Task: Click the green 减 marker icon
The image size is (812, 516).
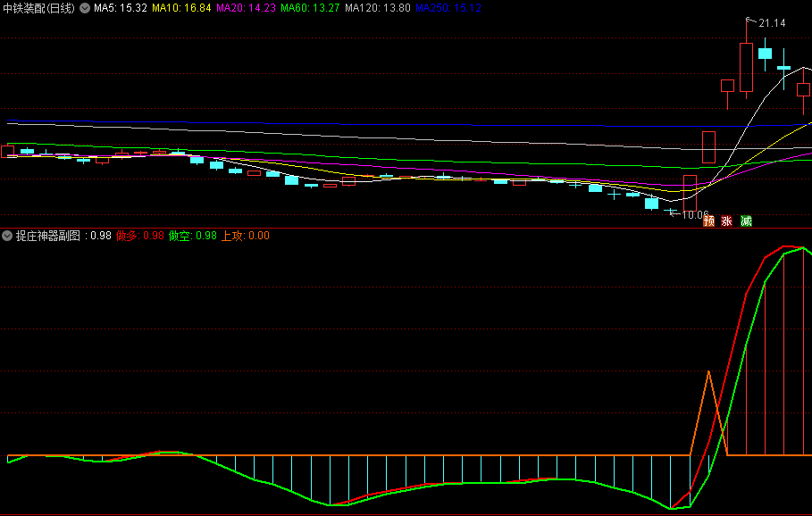Action: coord(746,221)
